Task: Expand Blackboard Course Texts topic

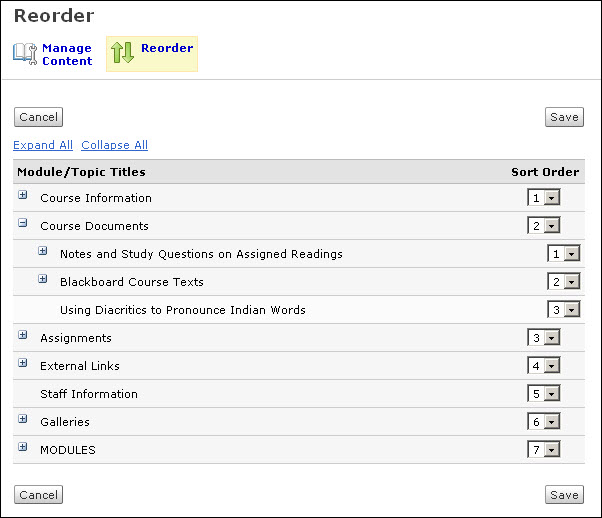Action: pos(43,280)
